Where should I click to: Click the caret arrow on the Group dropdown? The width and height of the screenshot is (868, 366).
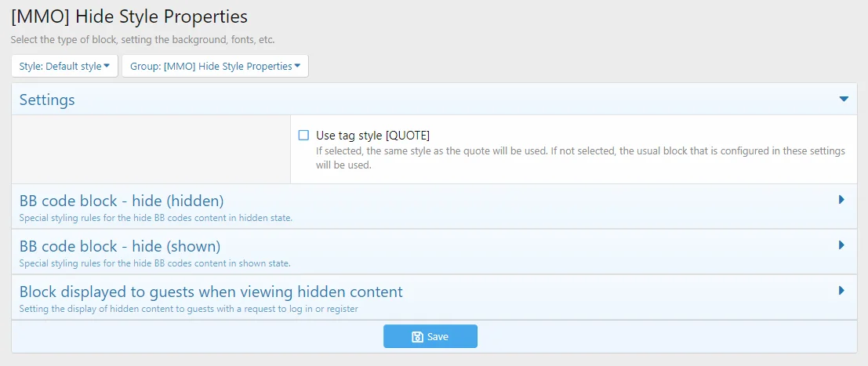[298, 67]
